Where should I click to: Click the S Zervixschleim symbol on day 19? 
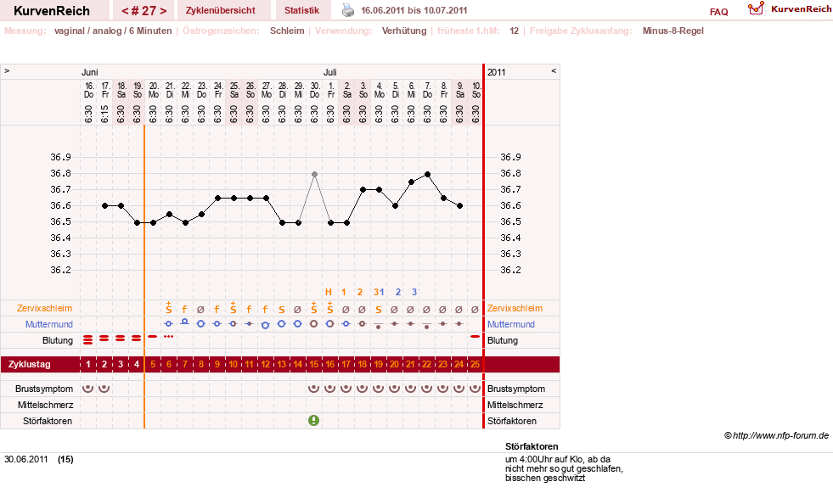click(378, 310)
